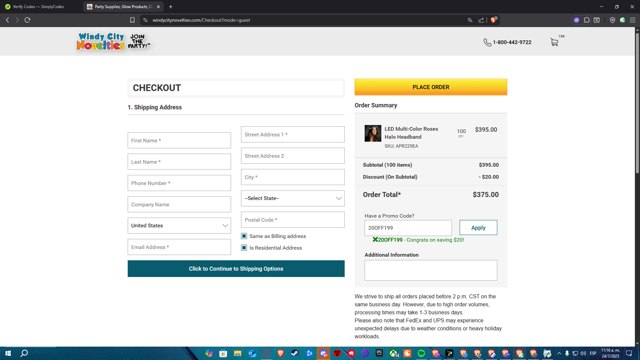
Task: Click the Order Total $375.00 amount
Action: coord(486,195)
